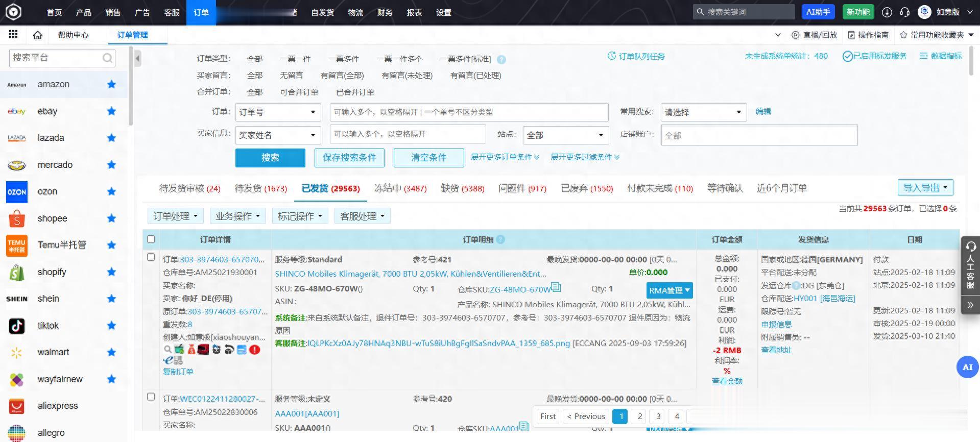Image resolution: width=980 pixels, height=442 pixels.
Task: Open the 导入导出 dropdown
Action: pyautogui.click(x=925, y=187)
